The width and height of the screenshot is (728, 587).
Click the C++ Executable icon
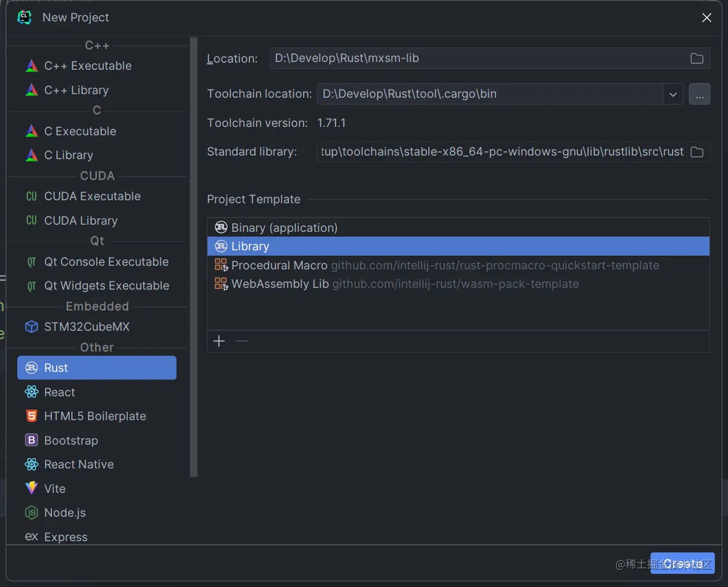(32, 66)
